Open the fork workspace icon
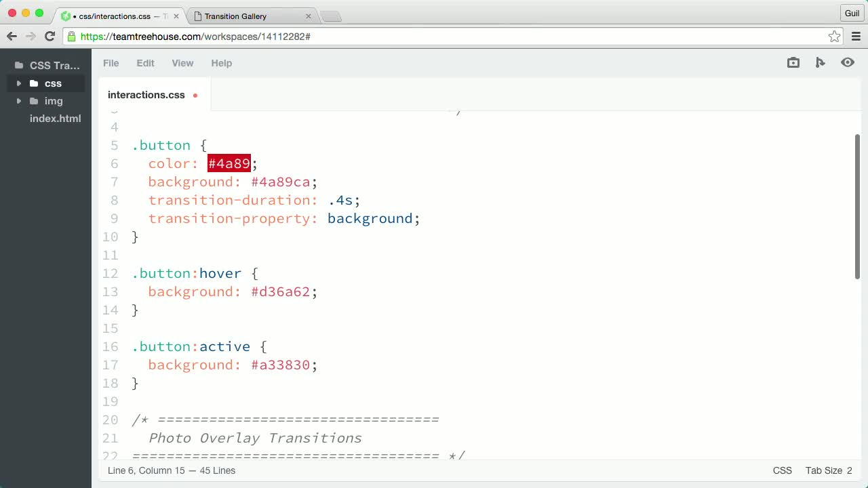The width and height of the screenshot is (868, 488). click(x=821, y=62)
